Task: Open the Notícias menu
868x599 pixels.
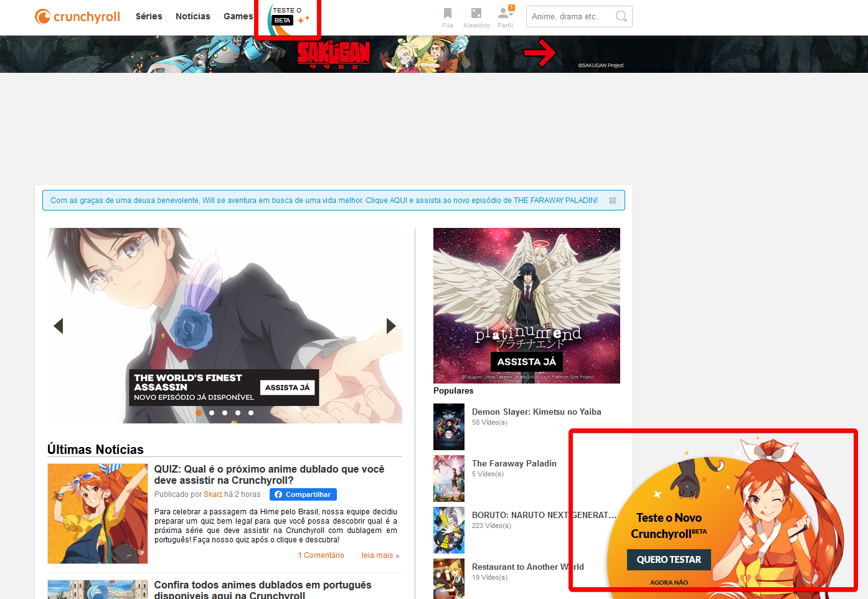Action: click(193, 16)
